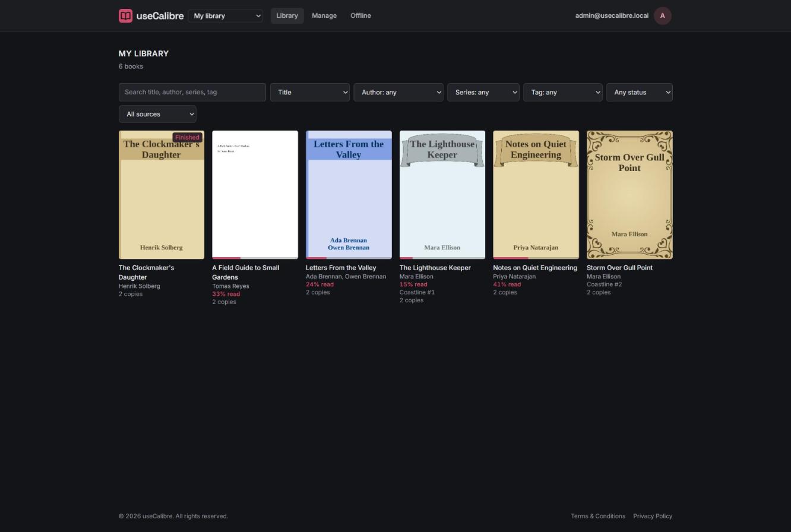Expand the Series: any filter
791x532 pixels.
click(x=483, y=92)
